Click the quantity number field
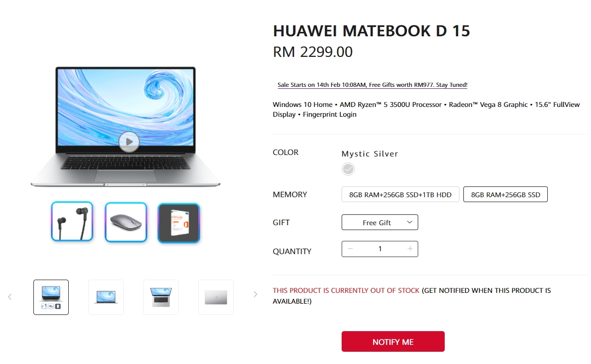Viewport: 591px width, 364px height. point(380,249)
